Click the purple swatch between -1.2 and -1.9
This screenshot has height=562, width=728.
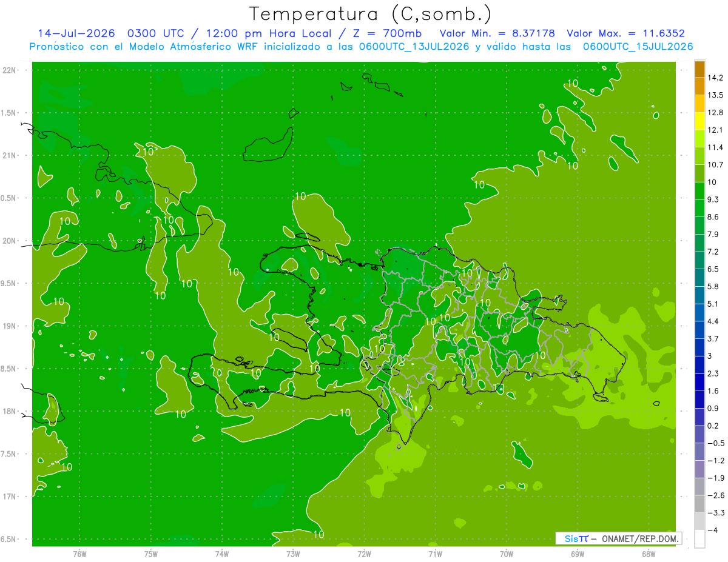699,469
